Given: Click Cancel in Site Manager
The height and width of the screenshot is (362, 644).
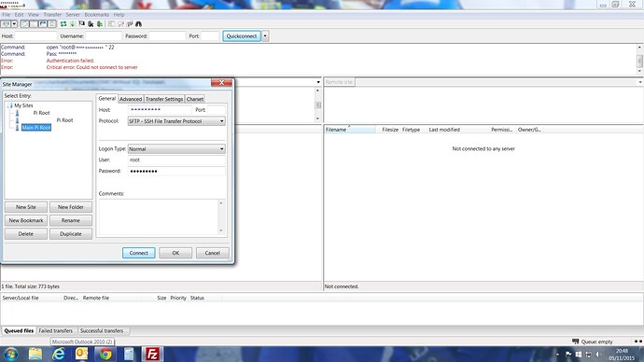Looking at the screenshot, I should coord(213,253).
